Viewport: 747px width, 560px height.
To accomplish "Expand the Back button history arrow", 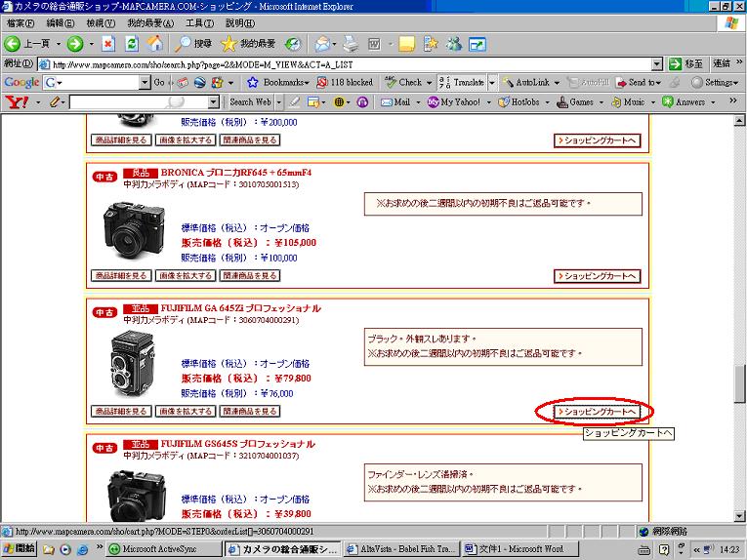I will 59,44.
